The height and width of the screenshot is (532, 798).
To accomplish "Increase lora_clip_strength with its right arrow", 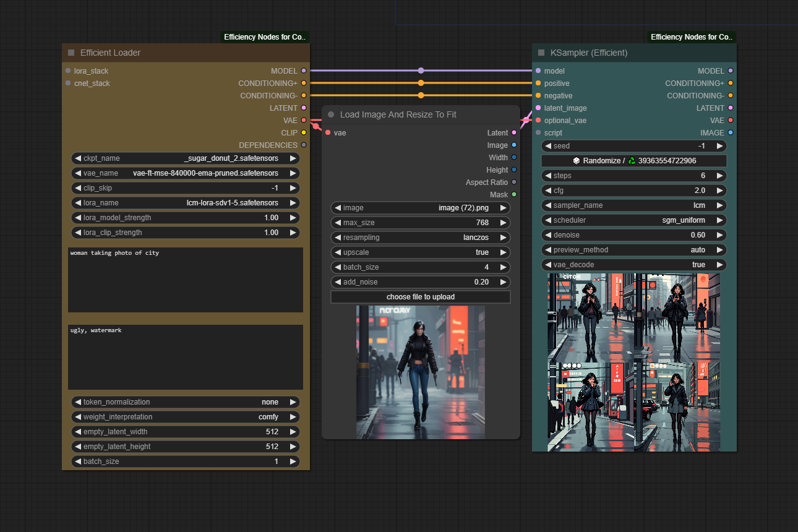I will coord(293,233).
